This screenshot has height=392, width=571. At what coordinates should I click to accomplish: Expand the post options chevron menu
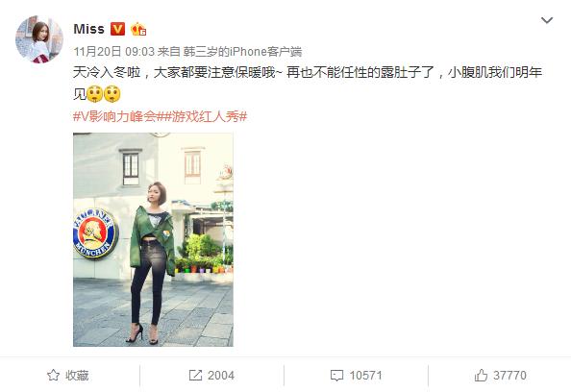[547, 20]
